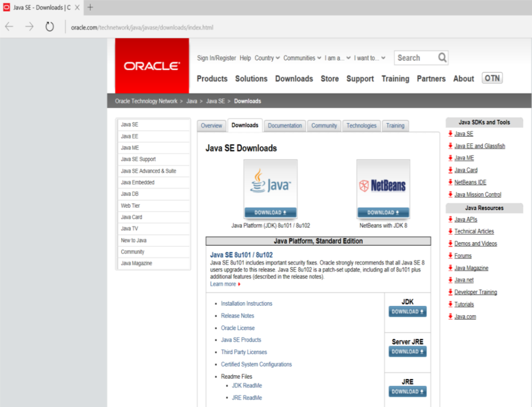Open Java SE Support in left sidebar
Viewport: 532px width, 407px height.
[153, 159]
